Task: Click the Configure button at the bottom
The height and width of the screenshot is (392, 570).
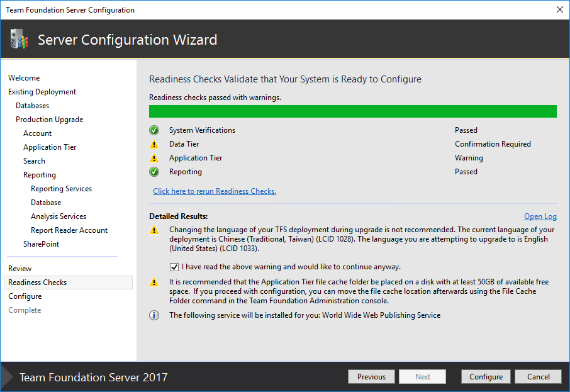Action: [x=486, y=377]
